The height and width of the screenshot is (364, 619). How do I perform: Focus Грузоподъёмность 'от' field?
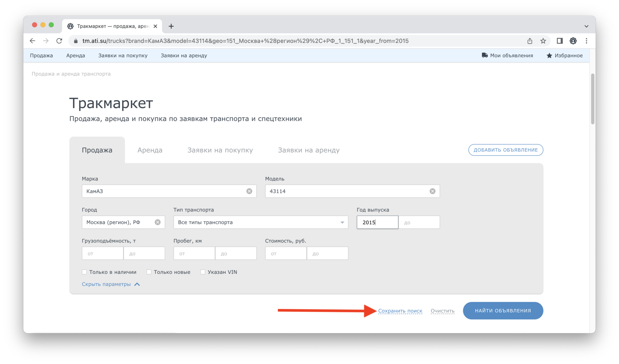[102, 253]
